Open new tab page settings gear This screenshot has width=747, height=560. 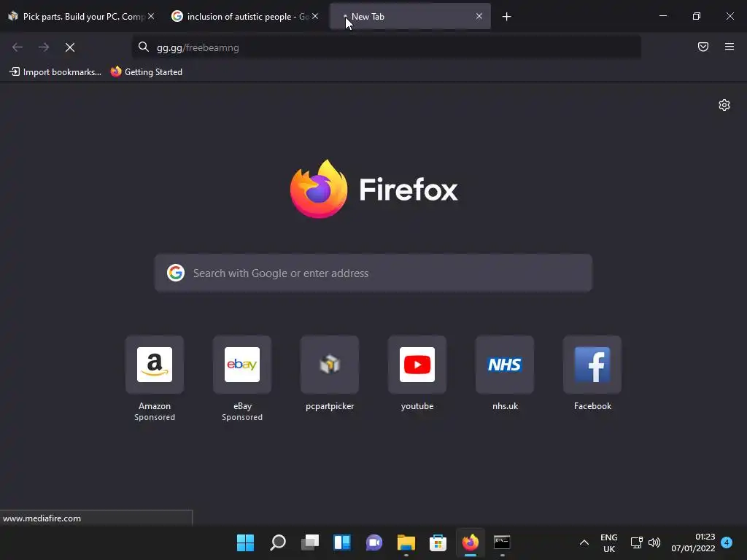(x=724, y=105)
